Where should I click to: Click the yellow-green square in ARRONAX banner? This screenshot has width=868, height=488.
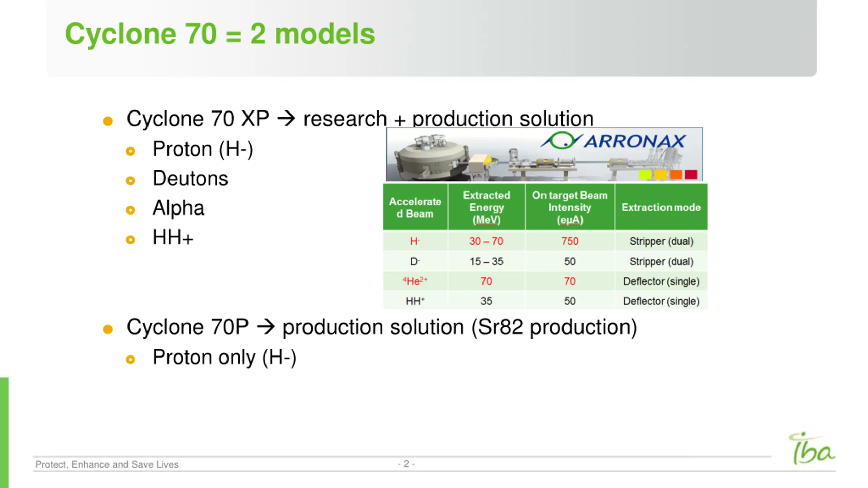click(x=645, y=175)
